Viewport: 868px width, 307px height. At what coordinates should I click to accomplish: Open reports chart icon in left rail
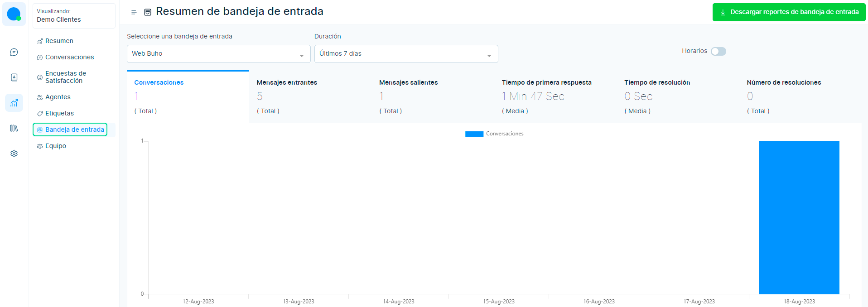tap(14, 103)
